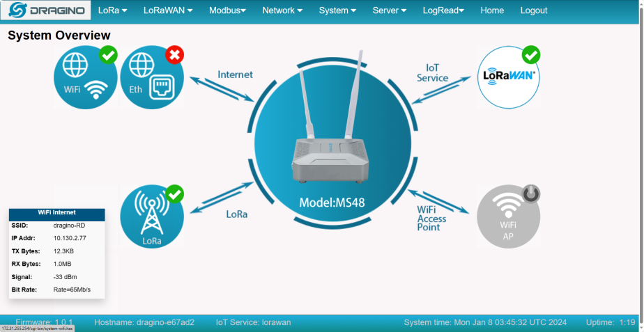Click the green check badge on LoRa

click(x=174, y=194)
